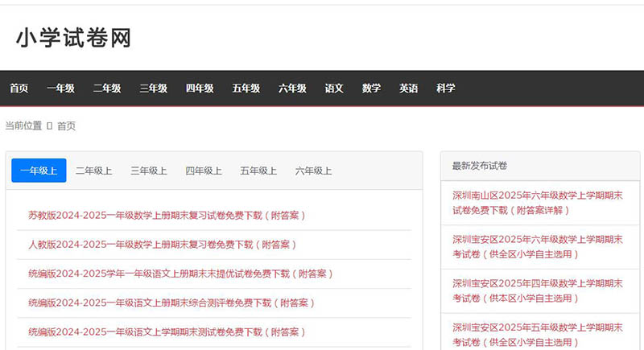Select the 一年级上 tab
Image resolution: width=644 pixels, height=350 pixels.
coord(39,171)
